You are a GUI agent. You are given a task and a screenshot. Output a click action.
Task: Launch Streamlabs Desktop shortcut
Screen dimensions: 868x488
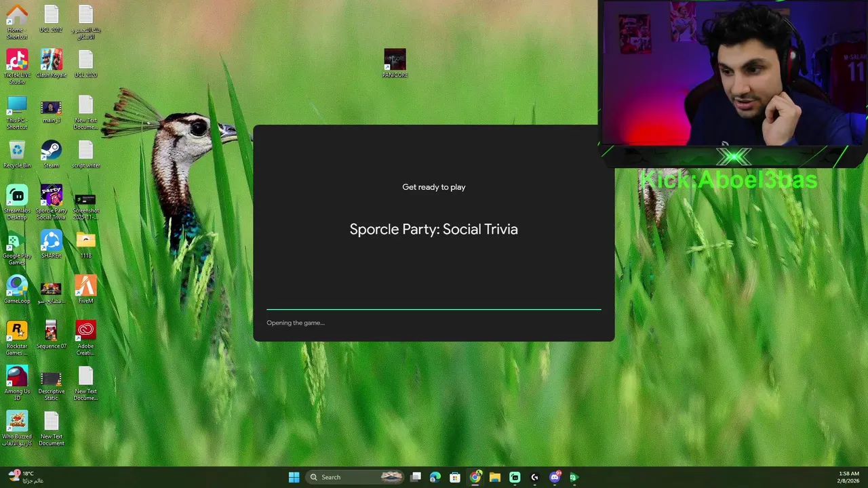coord(17,202)
